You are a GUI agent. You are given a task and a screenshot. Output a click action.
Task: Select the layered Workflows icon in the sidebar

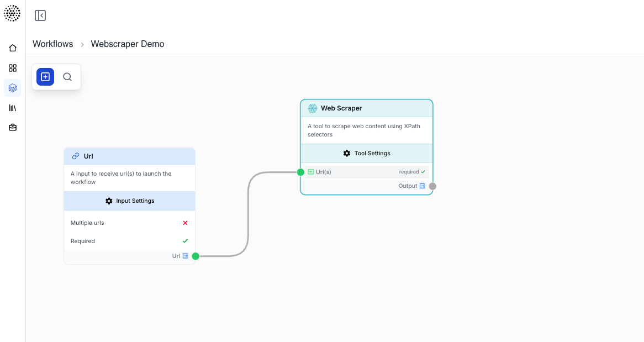pos(12,87)
